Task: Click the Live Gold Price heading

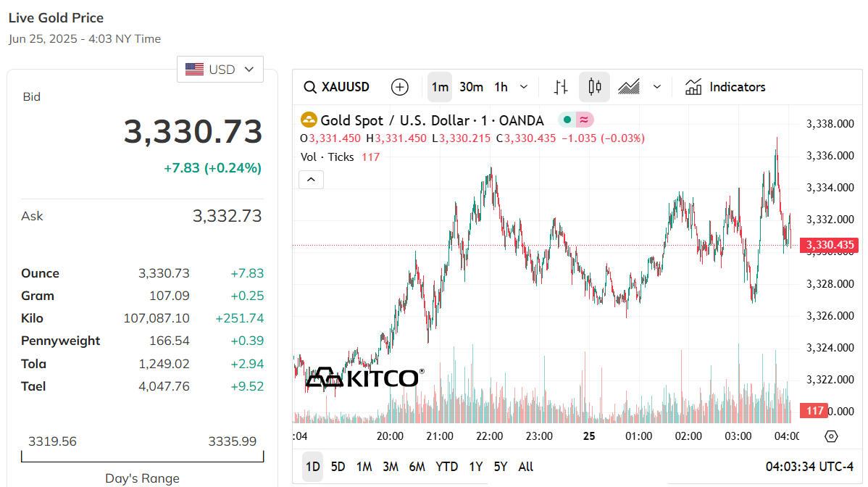Action: [56, 17]
